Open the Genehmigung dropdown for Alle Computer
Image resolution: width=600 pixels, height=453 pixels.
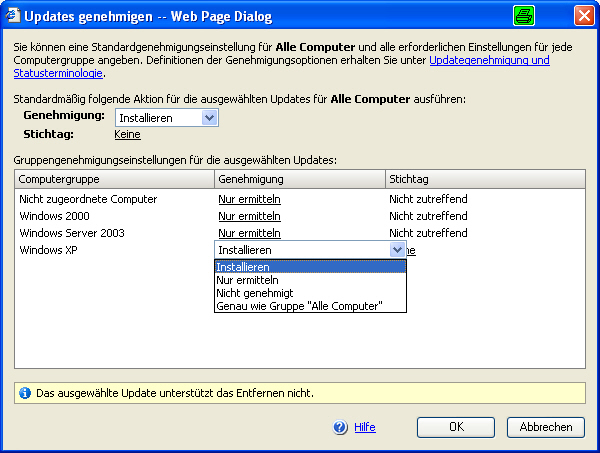coord(209,118)
